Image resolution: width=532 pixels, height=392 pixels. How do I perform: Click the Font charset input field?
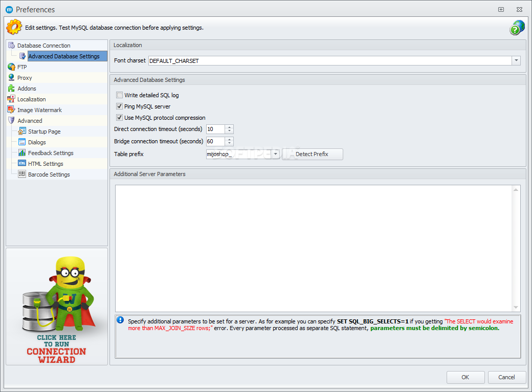(x=330, y=61)
